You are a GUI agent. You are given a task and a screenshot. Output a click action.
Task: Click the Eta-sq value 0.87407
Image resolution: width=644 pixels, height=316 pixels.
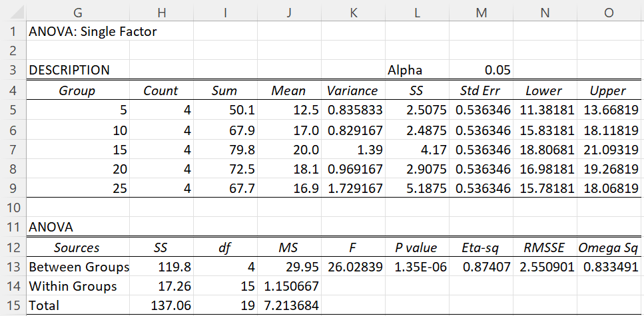[x=481, y=267]
